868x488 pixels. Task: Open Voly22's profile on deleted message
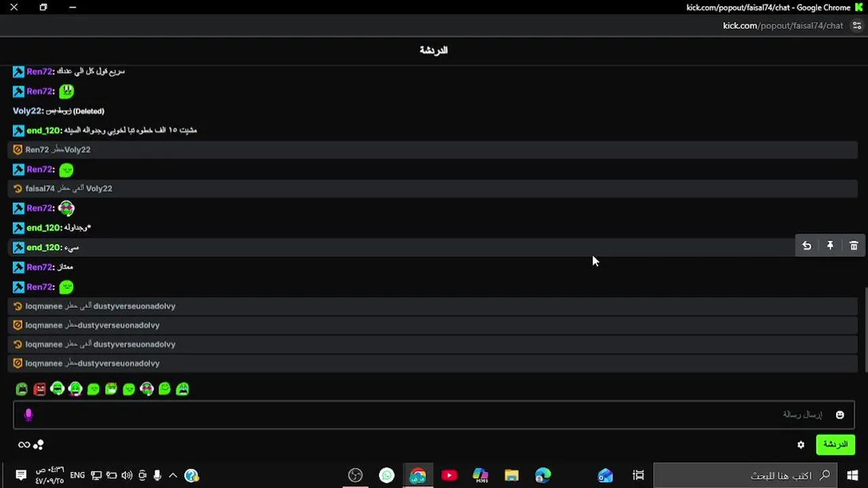click(28, 110)
